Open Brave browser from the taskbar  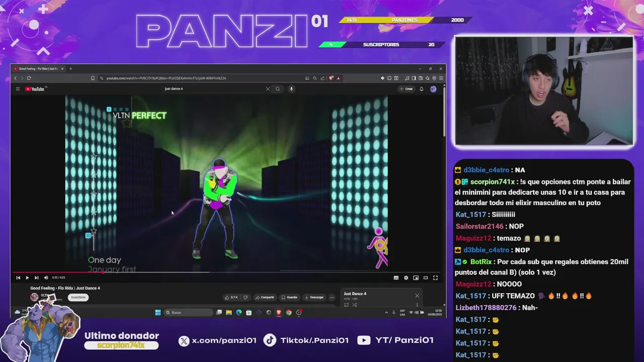(x=279, y=312)
